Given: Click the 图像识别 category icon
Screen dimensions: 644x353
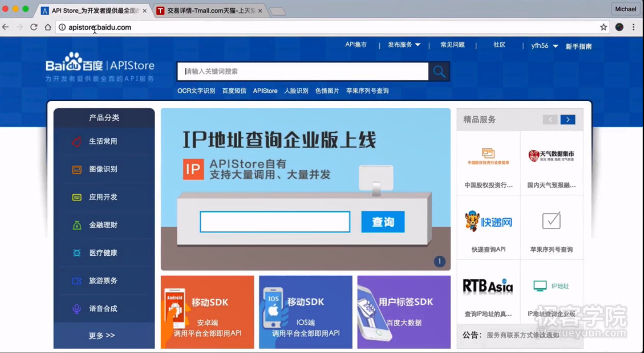Looking at the screenshot, I should click(x=77, y=169).
